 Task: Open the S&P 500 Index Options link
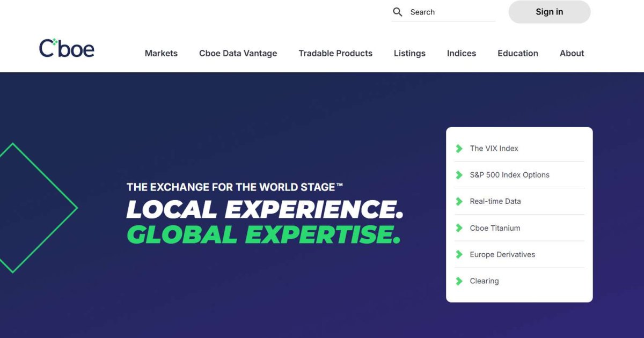510,175
